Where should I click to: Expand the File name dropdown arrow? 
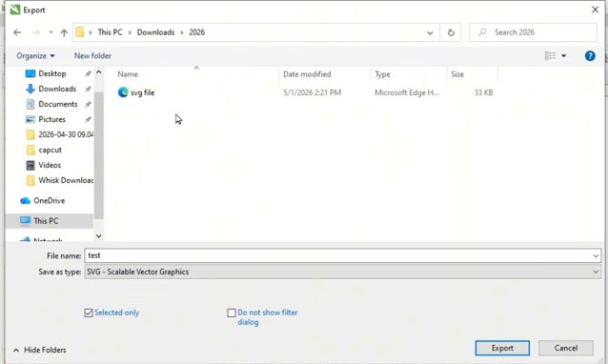coord(596,255)
